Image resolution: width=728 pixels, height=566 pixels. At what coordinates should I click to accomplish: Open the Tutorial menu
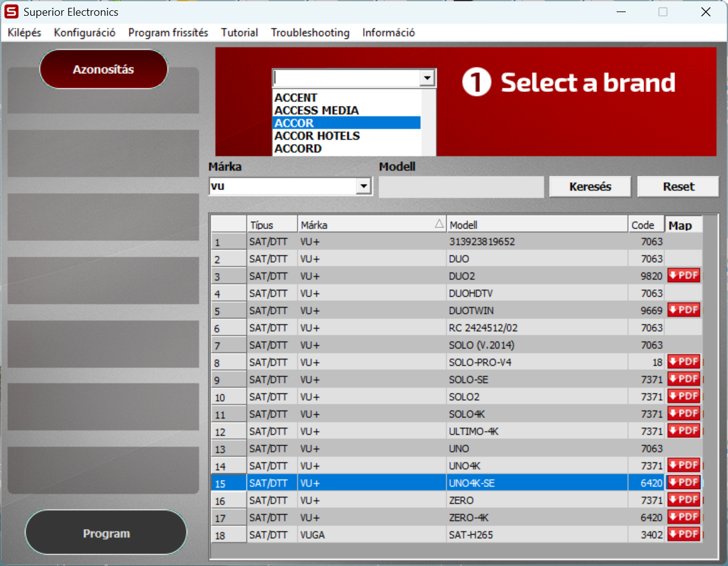point(240,33)
